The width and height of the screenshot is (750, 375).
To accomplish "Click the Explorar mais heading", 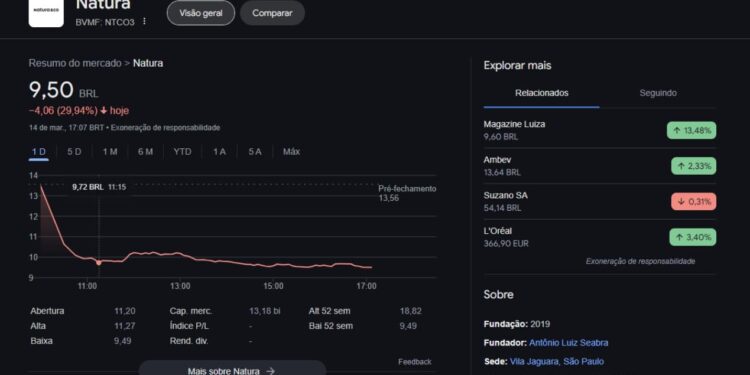I will (x=517, y=66).
